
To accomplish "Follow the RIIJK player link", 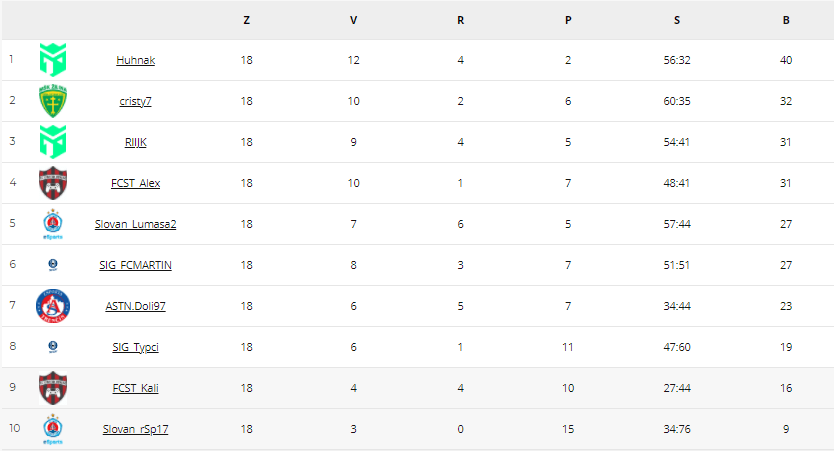I will 136,142.
